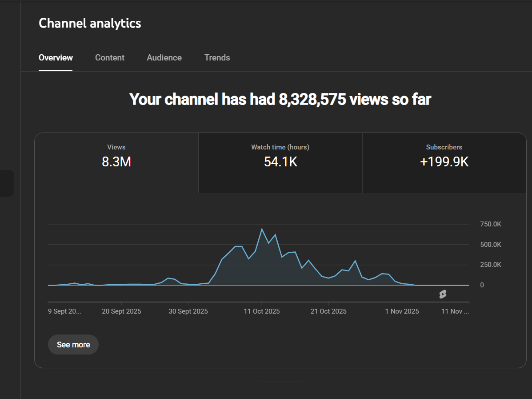This screenshot has height=399, width=532.
Task: Click the highest chart peak near 11 Oct
Action: pyautogui.click(x=262, y=229)
